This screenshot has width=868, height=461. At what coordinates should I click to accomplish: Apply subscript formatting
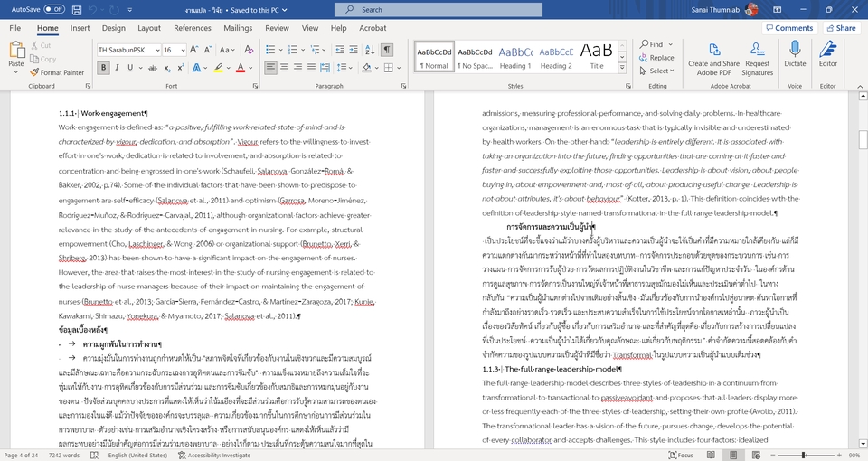(x=166, y=68)
